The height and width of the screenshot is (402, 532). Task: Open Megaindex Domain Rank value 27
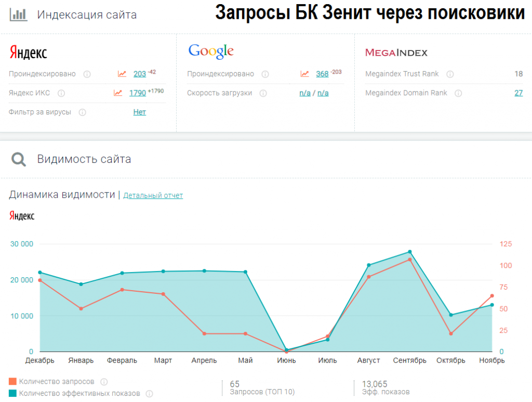tap(518, 93)
